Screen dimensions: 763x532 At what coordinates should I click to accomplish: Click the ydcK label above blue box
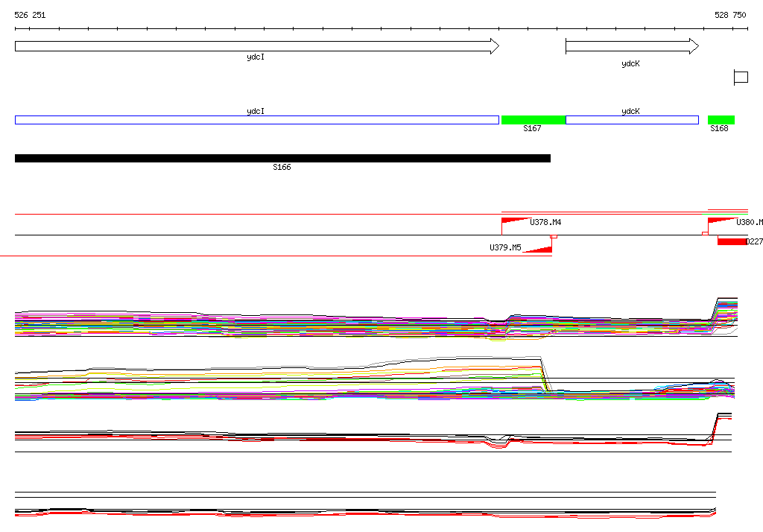(630, 112)
